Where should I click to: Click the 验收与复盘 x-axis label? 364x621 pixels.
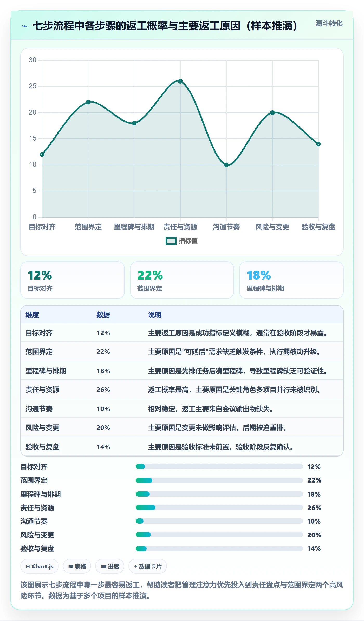(x=318, y=227)
